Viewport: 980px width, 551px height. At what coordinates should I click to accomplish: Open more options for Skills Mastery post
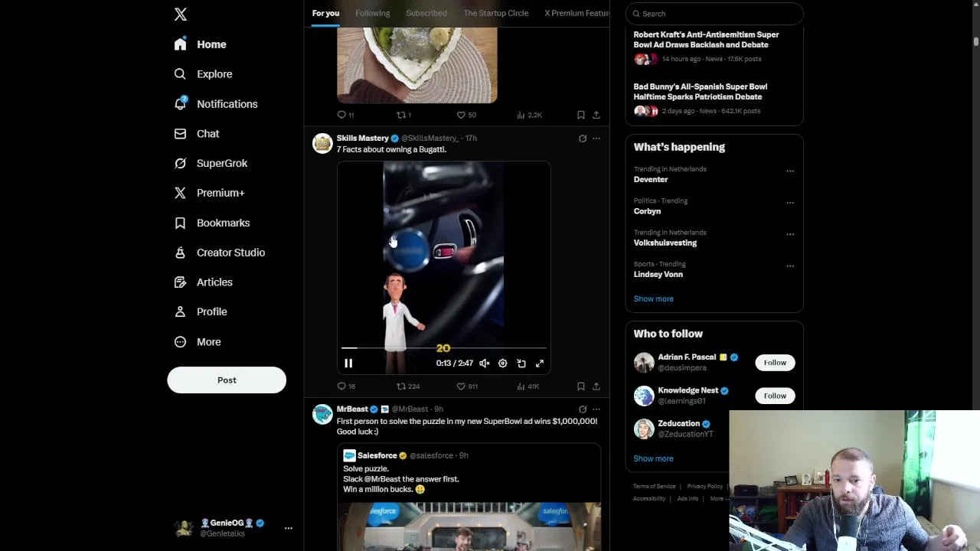pos(596,139)
